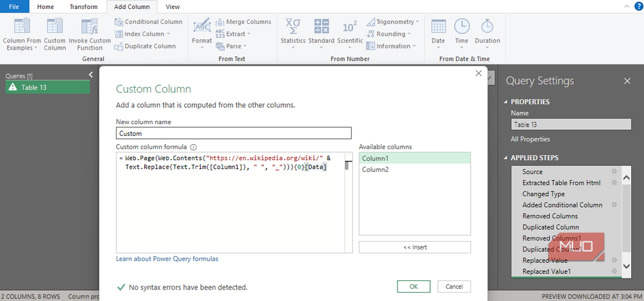Click formula info icon

(x=193, y=147)
